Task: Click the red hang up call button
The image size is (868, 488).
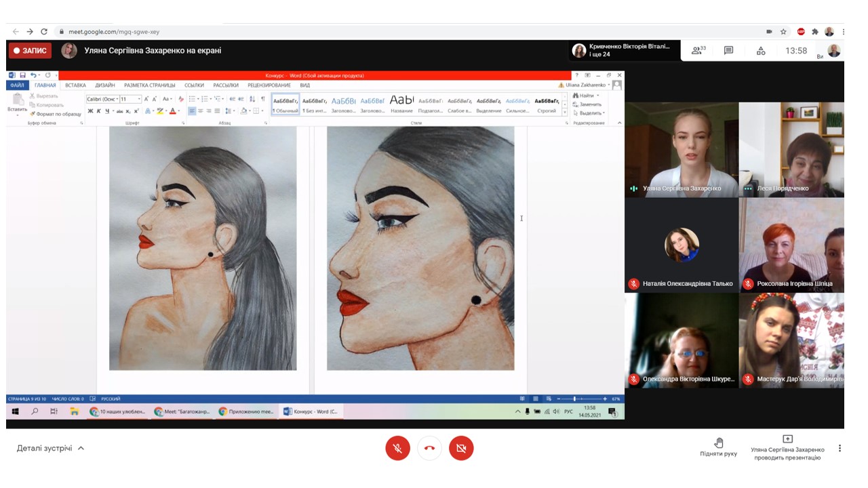Action: (x=429, y=449)
